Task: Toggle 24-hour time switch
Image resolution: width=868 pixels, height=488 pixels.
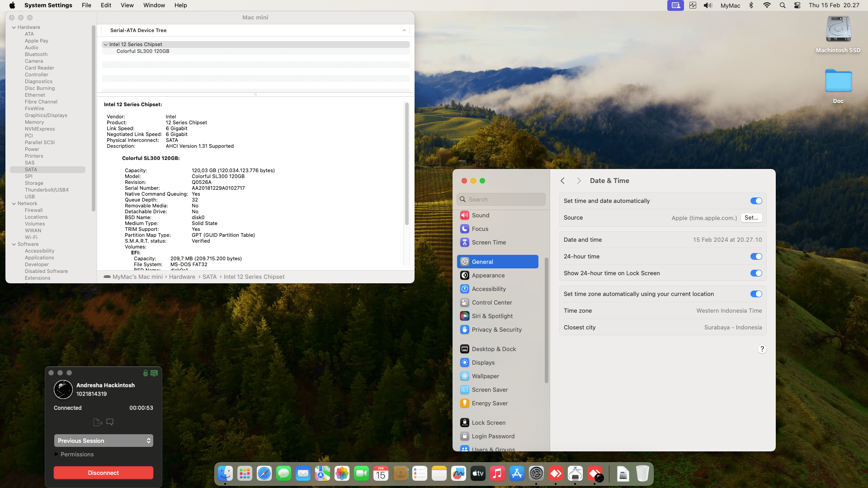Action: [756, 257]
